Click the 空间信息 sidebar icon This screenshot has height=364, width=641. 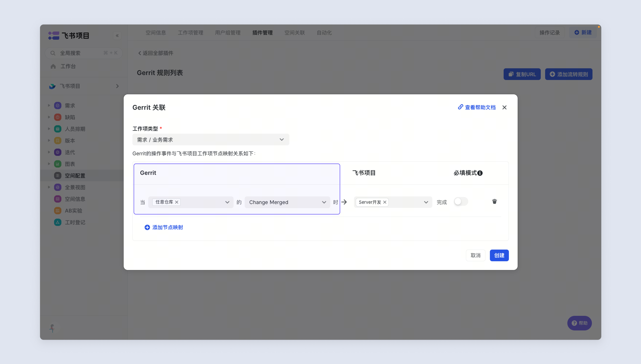[58, 199]
